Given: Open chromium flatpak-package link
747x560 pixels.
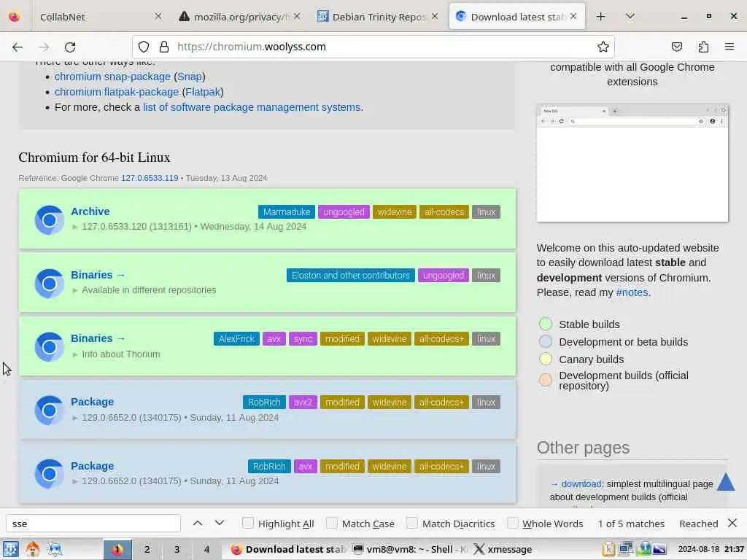Looking at the screenshot, I should 117,92.
